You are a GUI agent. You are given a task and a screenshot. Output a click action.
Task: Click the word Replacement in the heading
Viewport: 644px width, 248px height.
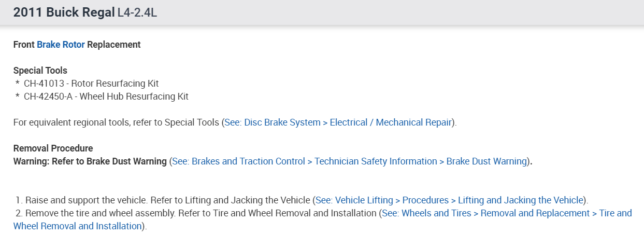pyautogui.click(x=113, y=45)
